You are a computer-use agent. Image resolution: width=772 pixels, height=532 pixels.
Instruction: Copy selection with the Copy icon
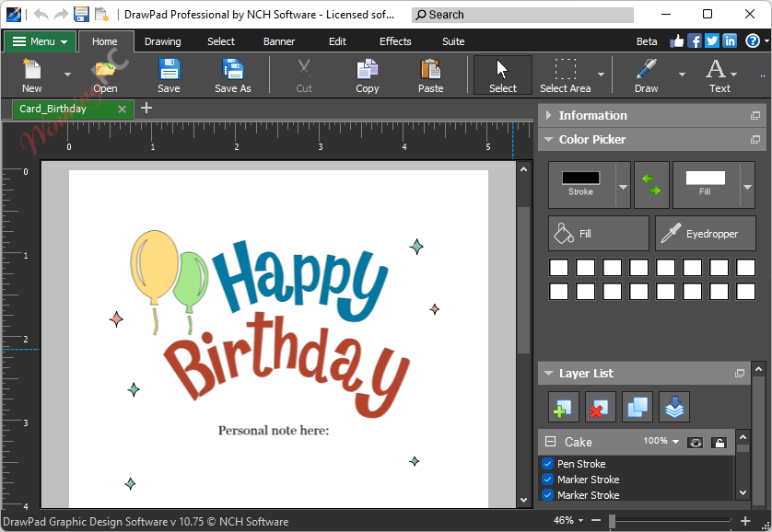click(368, 75)
